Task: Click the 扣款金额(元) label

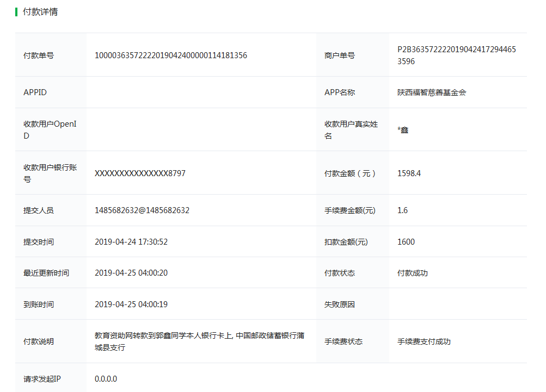Action: pyautogui.click(x=346, y=242)
